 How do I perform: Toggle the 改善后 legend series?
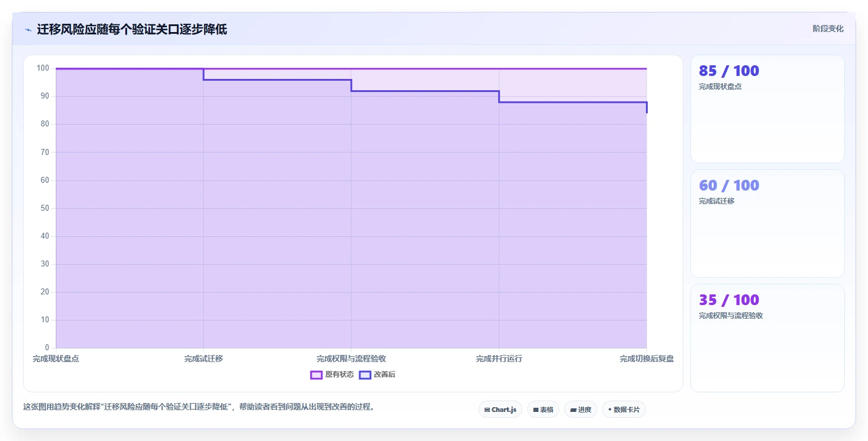click(377, 375)
